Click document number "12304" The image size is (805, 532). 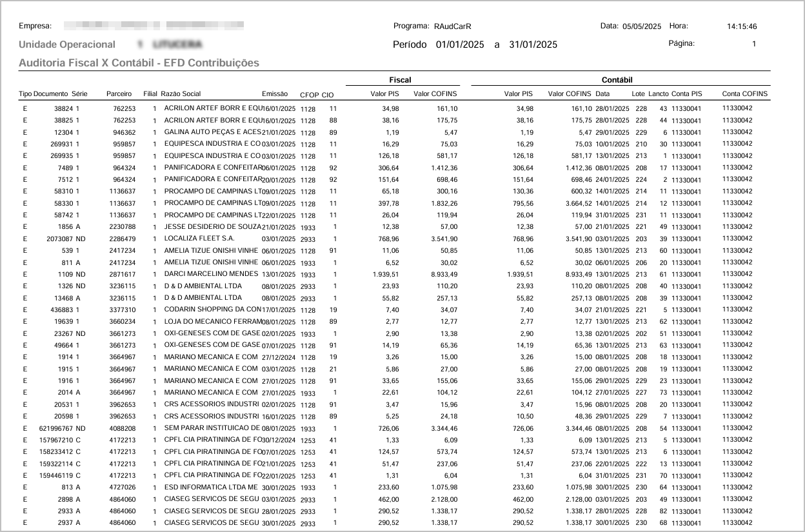[65, 132]
